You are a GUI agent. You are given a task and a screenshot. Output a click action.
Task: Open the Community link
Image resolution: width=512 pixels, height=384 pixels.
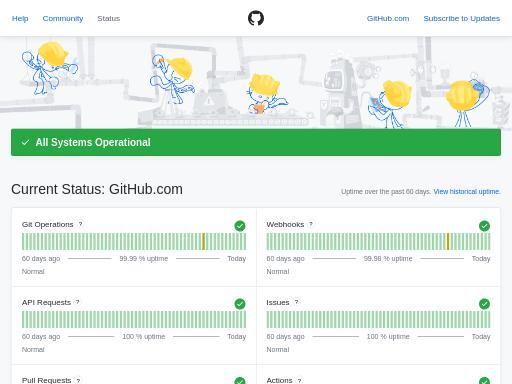tap(63, 18)
